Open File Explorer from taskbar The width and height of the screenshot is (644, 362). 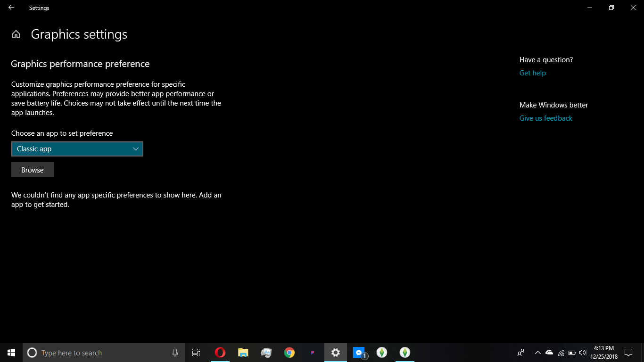click(243, 353)
